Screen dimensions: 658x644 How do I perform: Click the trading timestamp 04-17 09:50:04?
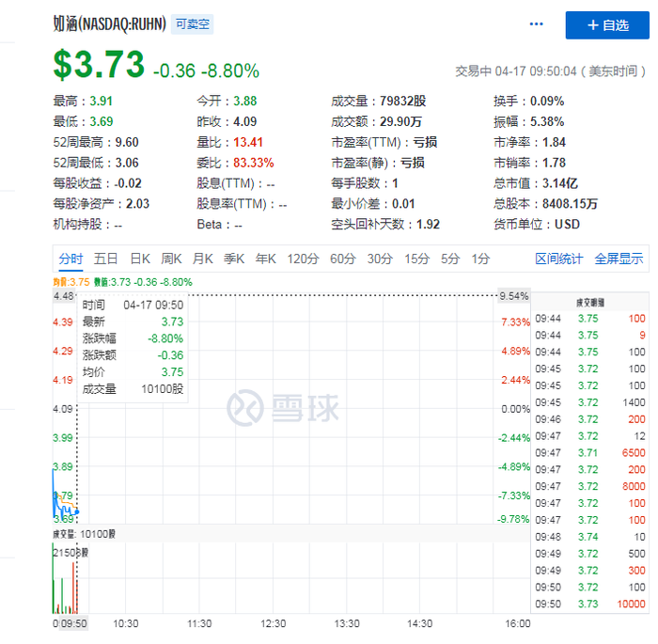[x=536, y=71]
